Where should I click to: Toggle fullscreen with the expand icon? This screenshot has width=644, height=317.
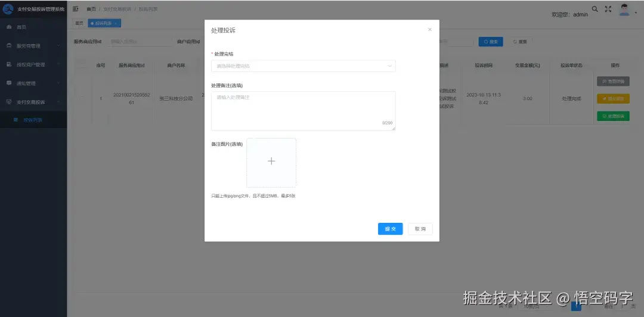tap(608, 8)
